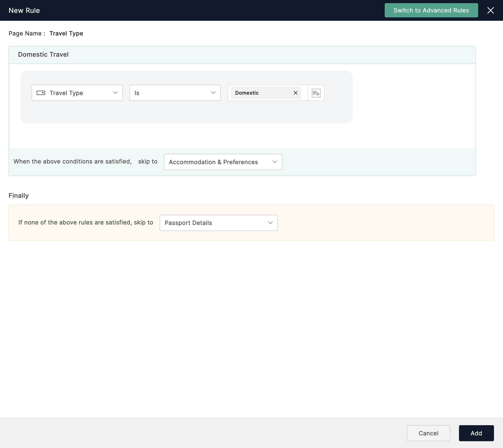Click the arrow on the Passport Details selector
The width and height of the screenshot is (503, 448).
pos(270,223)
